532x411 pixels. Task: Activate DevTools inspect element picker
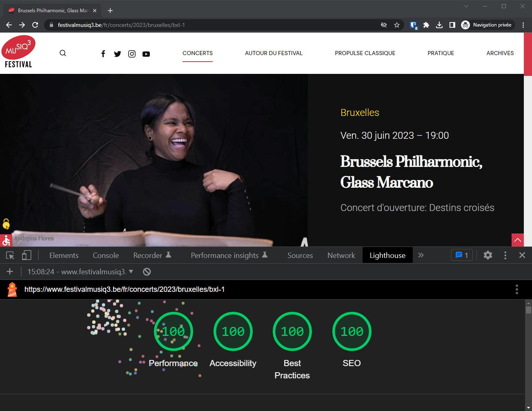(x=10, y=255)
